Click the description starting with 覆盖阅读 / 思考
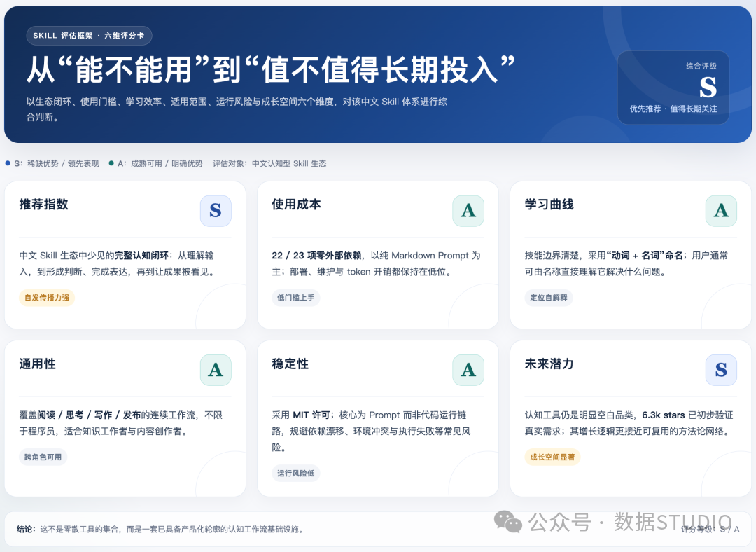The height and width of the screenshot is (552, 756). coord(121,422)
